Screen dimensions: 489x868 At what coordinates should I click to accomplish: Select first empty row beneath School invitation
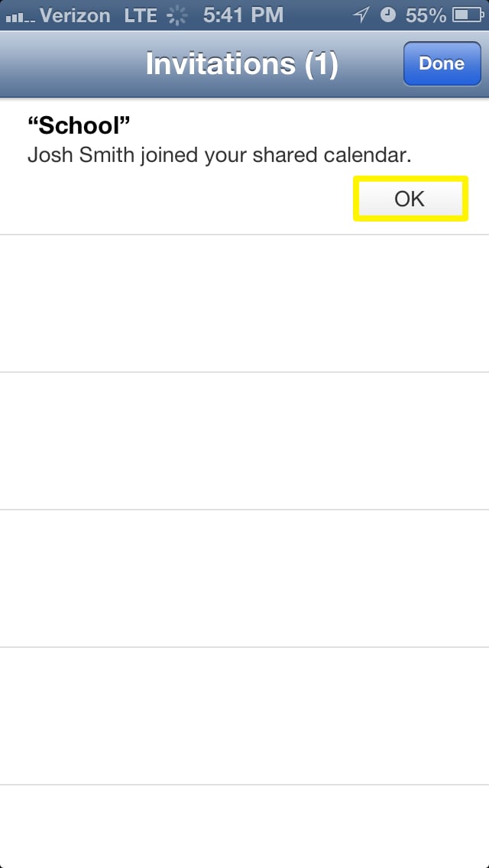(244, 303)
